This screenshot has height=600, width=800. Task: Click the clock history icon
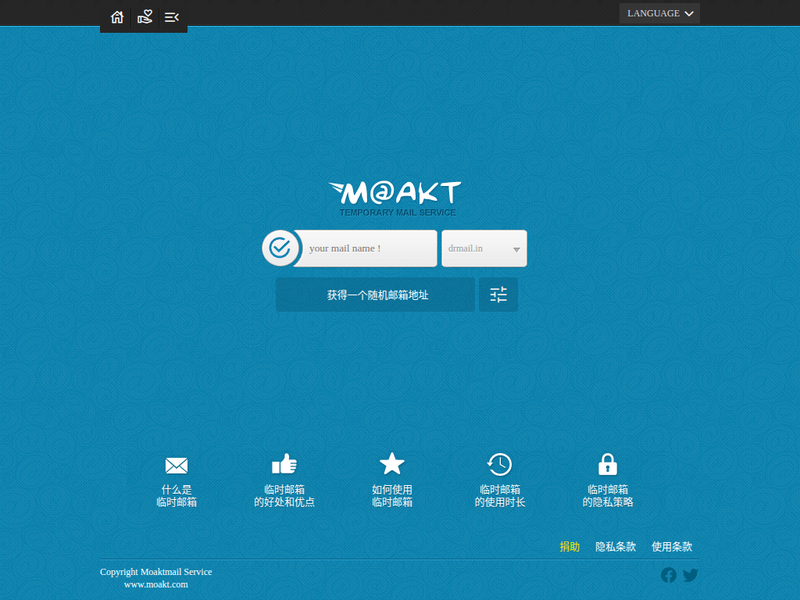point(499,464)
